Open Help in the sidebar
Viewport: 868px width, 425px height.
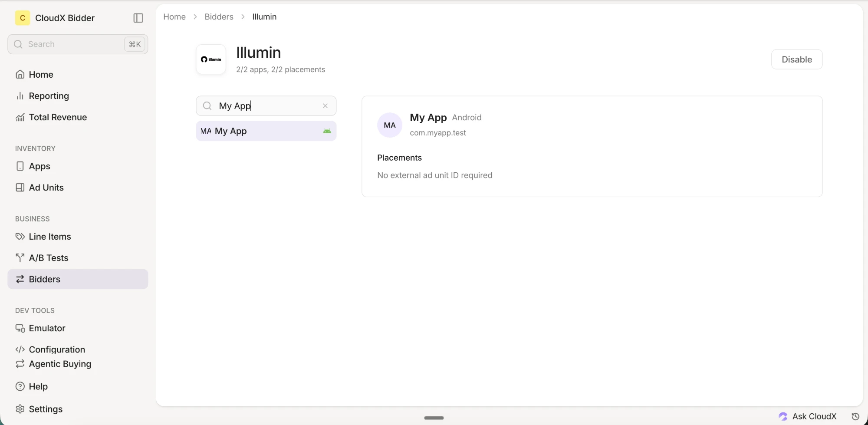click(78, 386)
